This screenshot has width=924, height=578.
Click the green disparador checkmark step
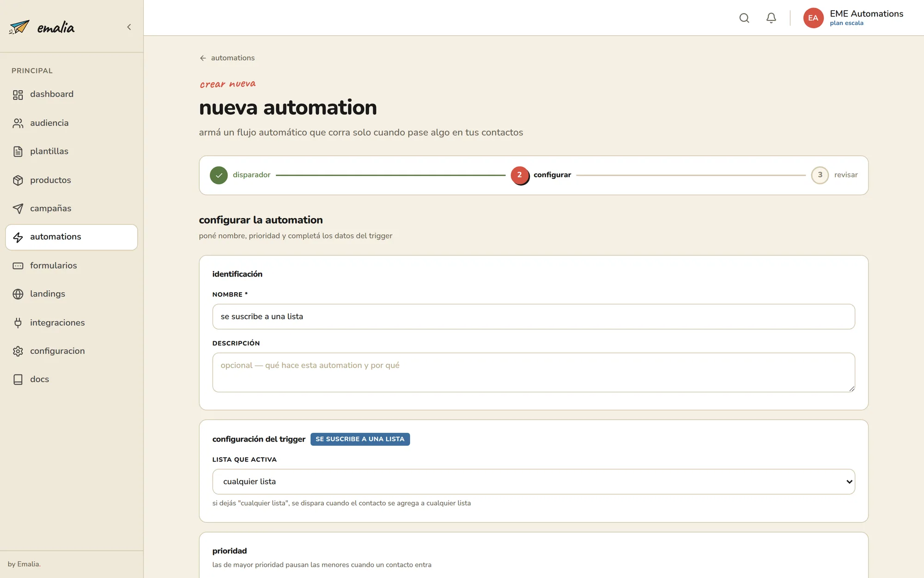pyautogui.click(x=219, y=175)
